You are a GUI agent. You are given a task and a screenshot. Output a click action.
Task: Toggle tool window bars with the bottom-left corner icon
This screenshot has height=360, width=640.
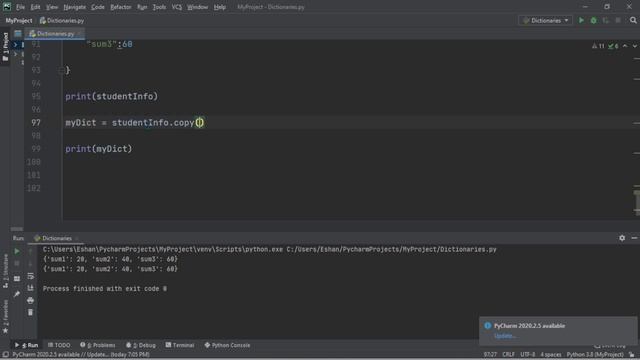pyautogui.click(x=5, y=355)
